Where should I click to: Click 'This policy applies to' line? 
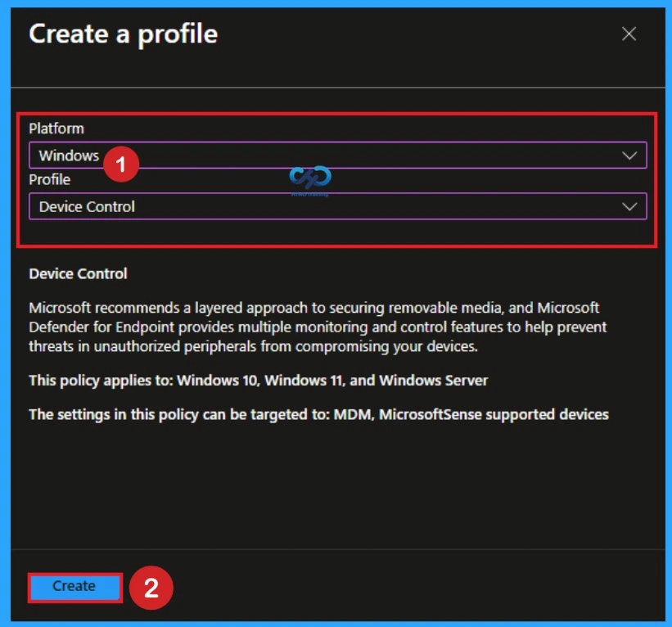[x=259, y=381]
